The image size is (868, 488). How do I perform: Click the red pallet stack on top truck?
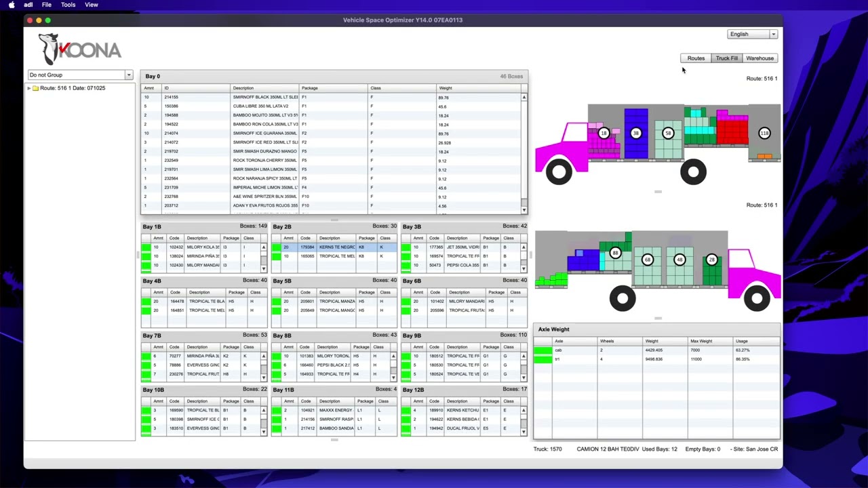click(x=732, y=129)
